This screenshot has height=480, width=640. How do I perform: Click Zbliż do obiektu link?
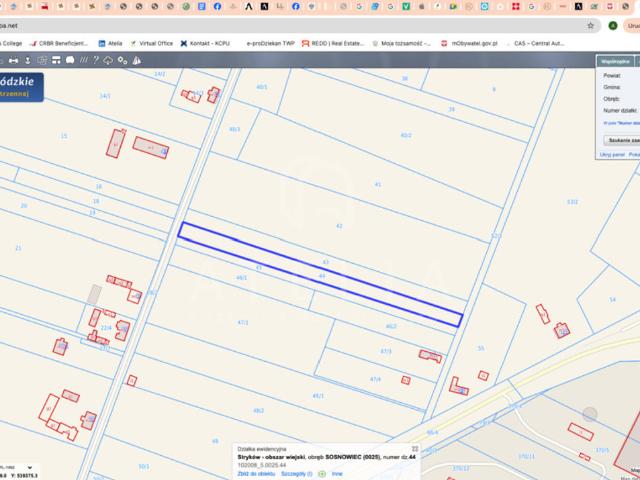point(254,473)
